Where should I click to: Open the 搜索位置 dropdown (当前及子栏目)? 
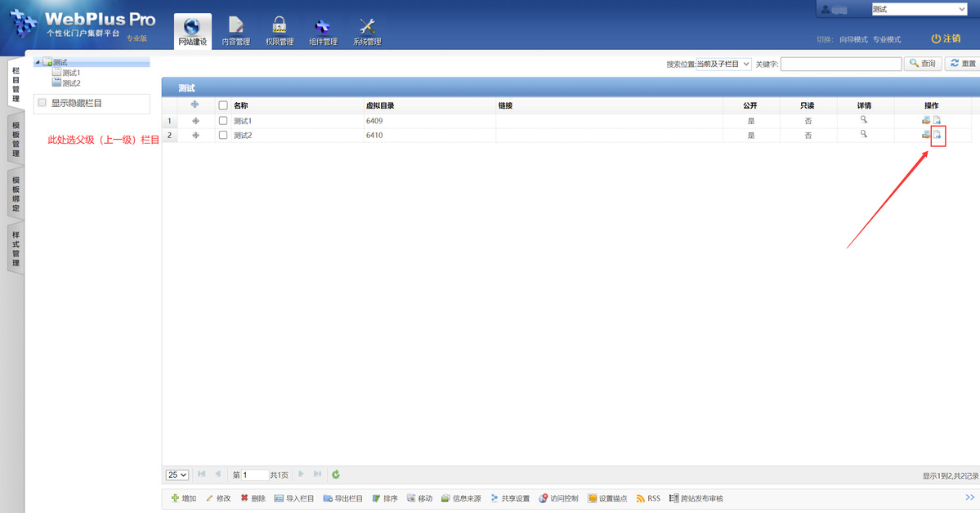pyautogui.click(x=723, y=64)
